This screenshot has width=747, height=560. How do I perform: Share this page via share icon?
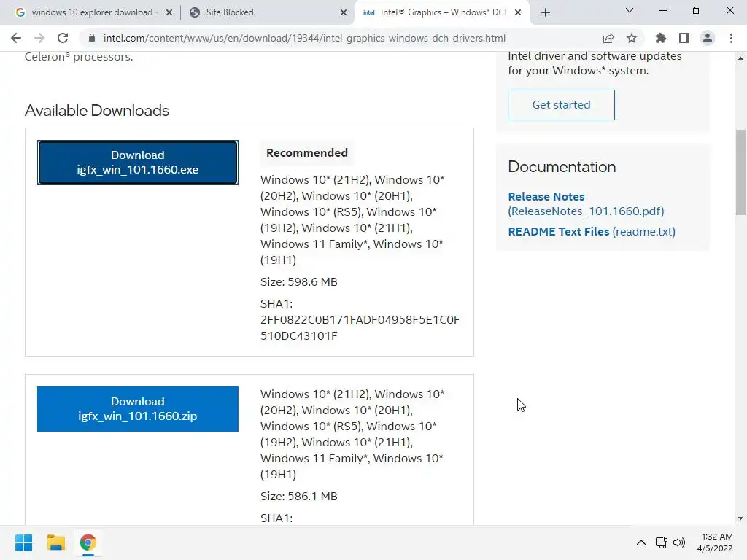pos(608,38)
